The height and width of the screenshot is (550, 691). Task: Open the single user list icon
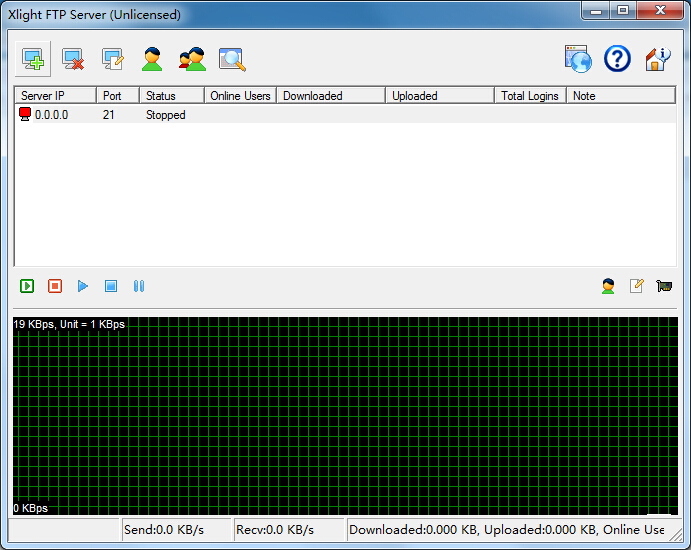pyautogui.click(x=152, y=59)
